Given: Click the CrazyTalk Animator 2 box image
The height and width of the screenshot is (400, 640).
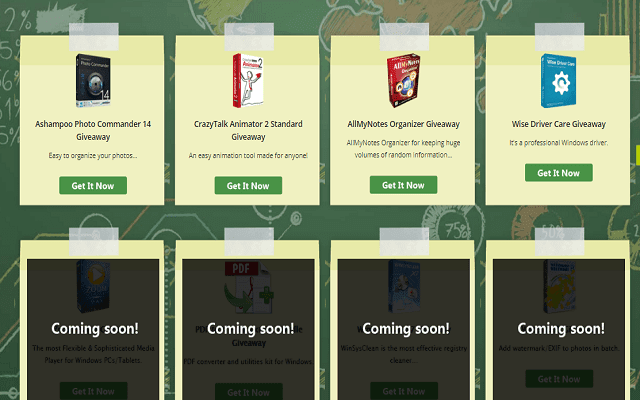Looking at the screenshot, I should (247, 81).
